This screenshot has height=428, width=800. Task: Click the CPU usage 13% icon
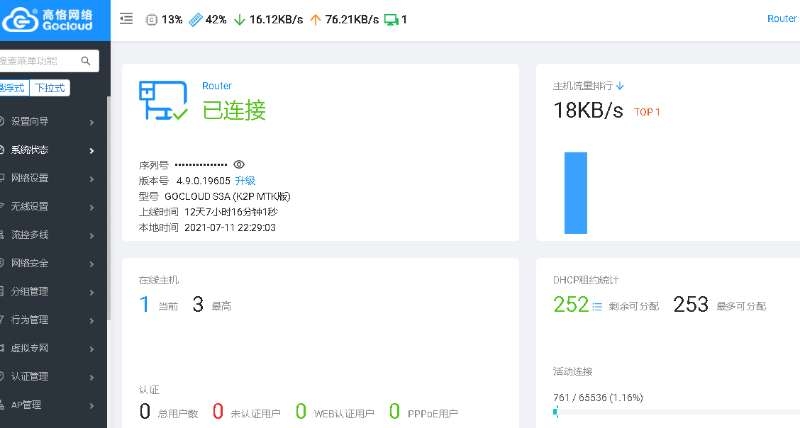[x=151, y=19]
